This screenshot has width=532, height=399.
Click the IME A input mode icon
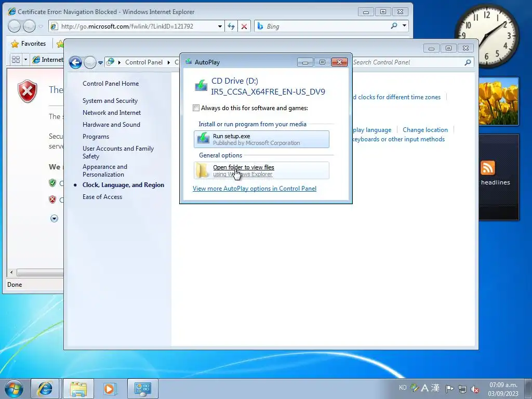tap(425, 388)
